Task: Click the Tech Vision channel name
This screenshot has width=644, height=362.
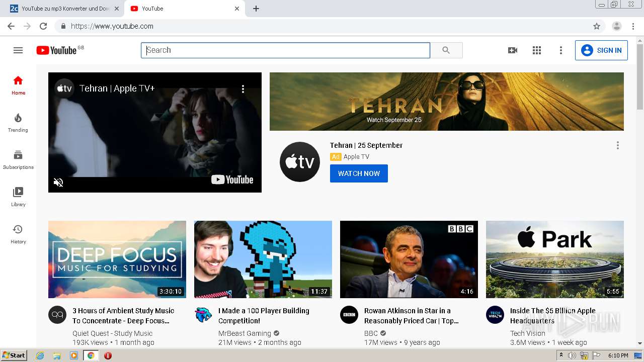Action: tap(528, 333)
